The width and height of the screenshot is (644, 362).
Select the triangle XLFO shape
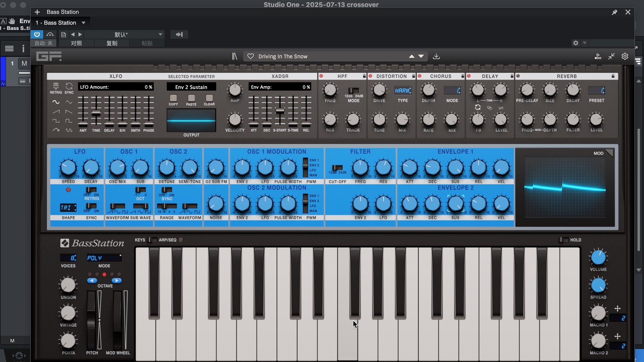click(x=69, y=102)
